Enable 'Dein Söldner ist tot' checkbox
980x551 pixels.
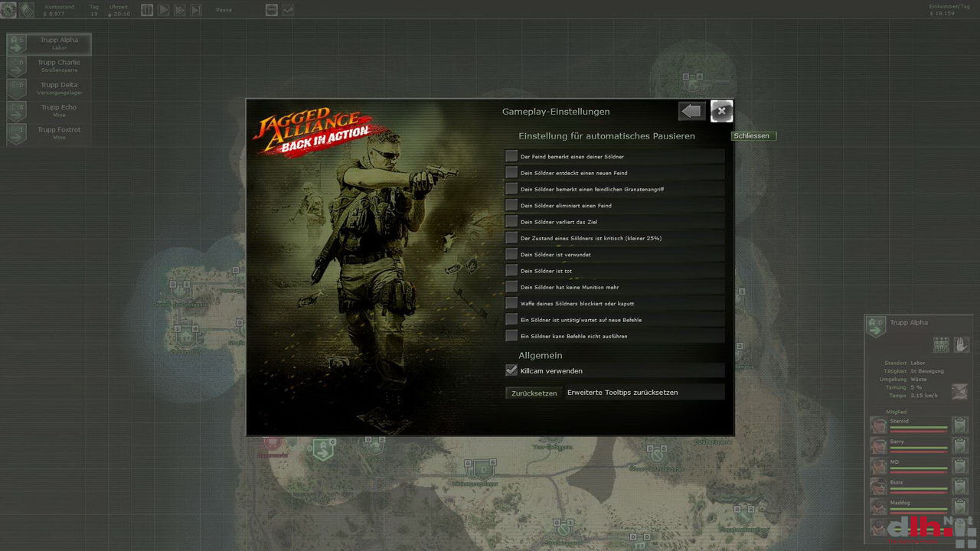(511, 270)
